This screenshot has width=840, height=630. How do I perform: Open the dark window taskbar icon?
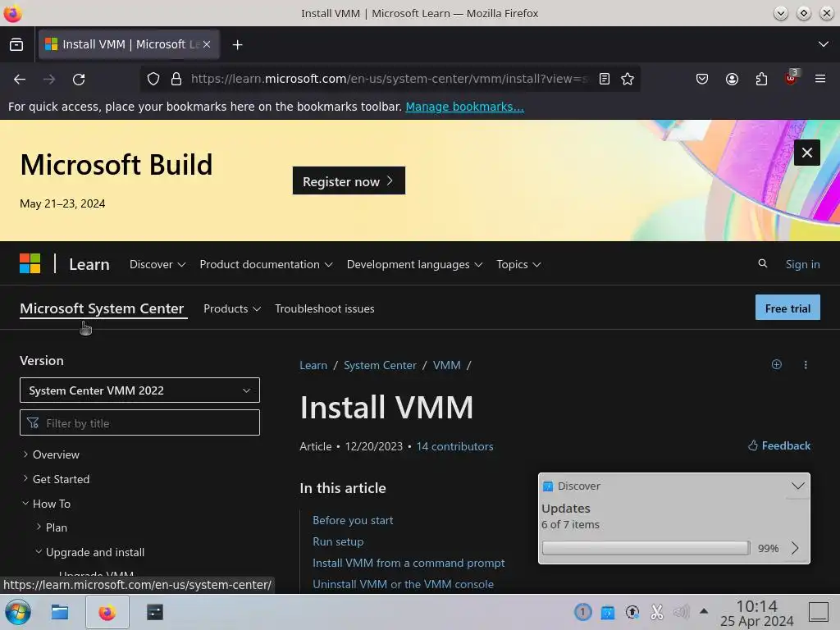point(155,612)
